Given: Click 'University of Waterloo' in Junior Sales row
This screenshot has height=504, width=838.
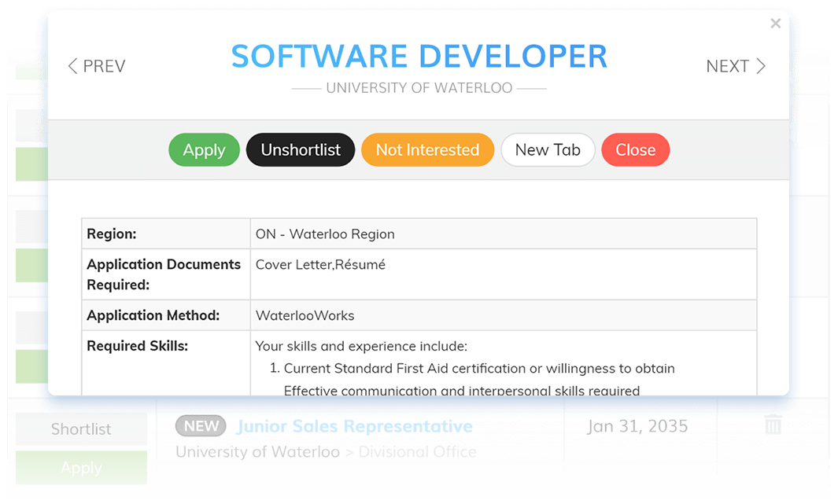Looking at the screenshot, I should coord(257,452).
